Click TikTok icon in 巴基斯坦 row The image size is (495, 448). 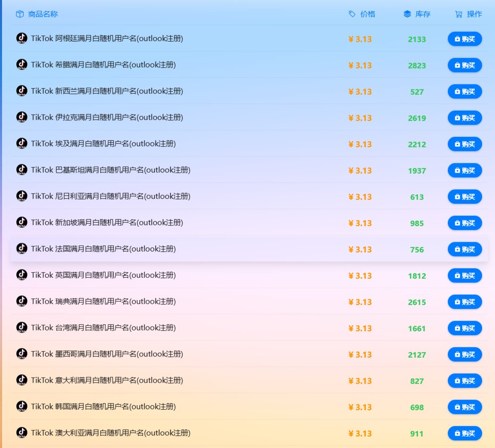pyautogui.click(x=22, y=170)
